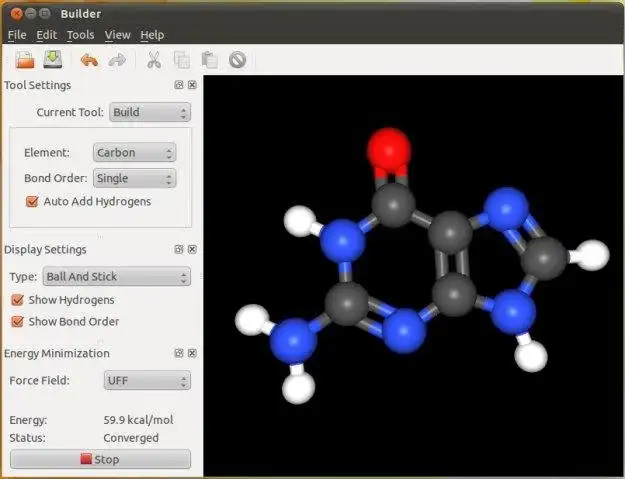Open the Tools menu
This screenshot has height=479, width=625.
(81, 35)
